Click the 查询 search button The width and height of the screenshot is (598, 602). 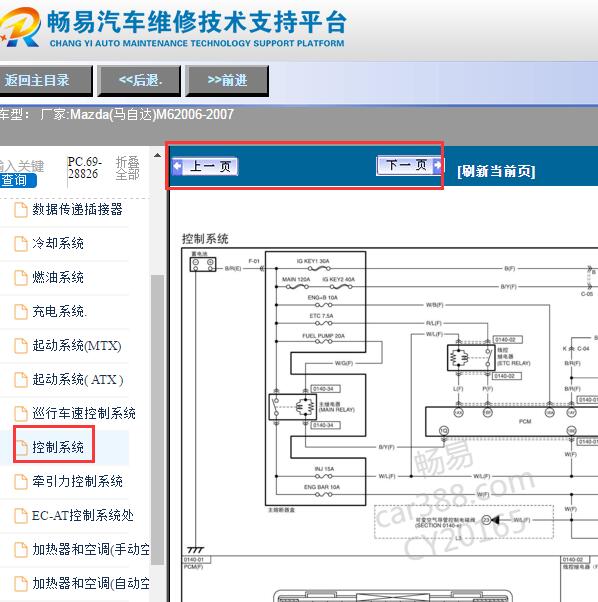18,180
